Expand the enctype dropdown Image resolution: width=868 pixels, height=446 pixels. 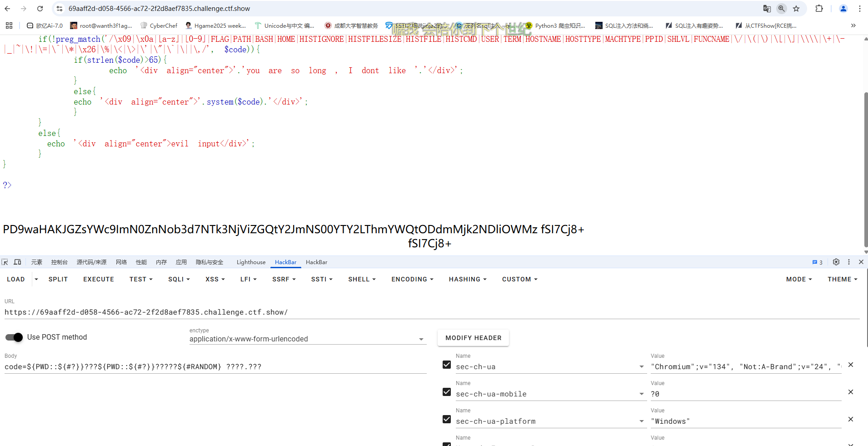(421, 339)
